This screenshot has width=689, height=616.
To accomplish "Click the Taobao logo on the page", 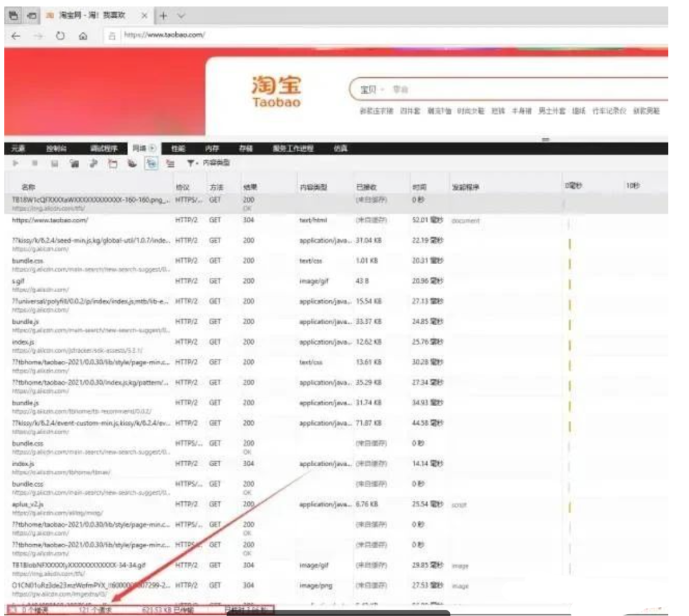I will 276,91.
